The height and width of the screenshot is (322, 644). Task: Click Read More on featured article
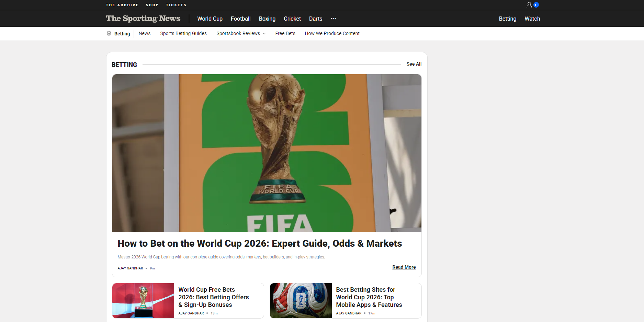[x=404, y=267]
